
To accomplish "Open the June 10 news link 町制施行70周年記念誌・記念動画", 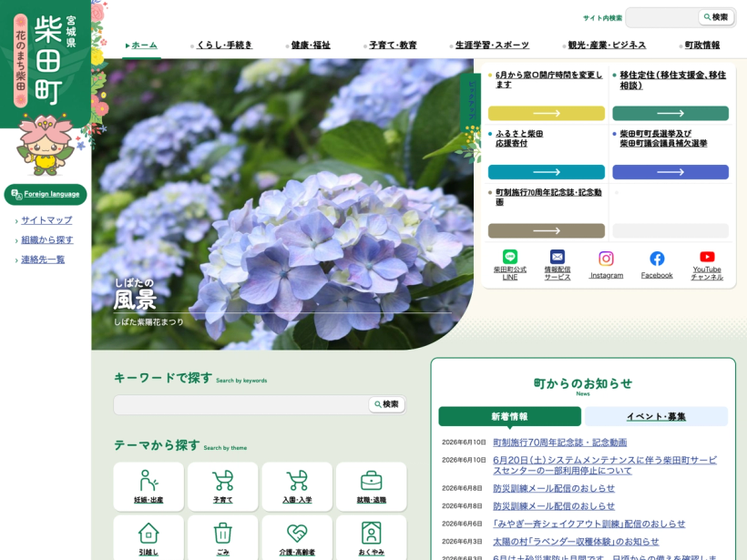I will click(x=559, y=443).
